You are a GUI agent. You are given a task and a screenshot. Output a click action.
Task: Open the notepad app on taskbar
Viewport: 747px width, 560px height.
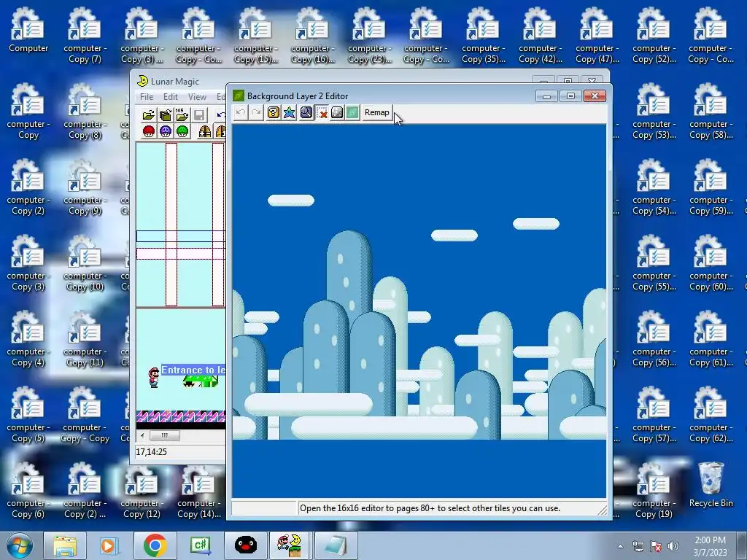click(x=336, y=545)
